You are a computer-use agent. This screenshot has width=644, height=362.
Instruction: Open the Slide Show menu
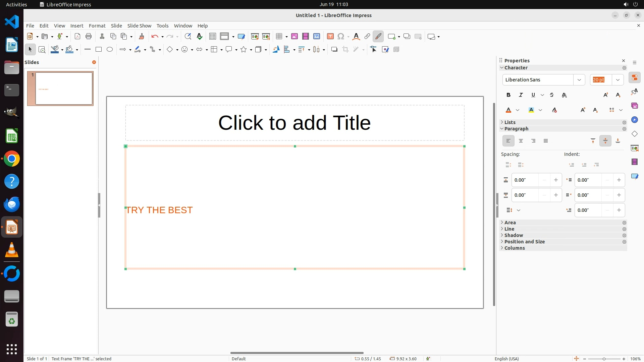[139, 25]
